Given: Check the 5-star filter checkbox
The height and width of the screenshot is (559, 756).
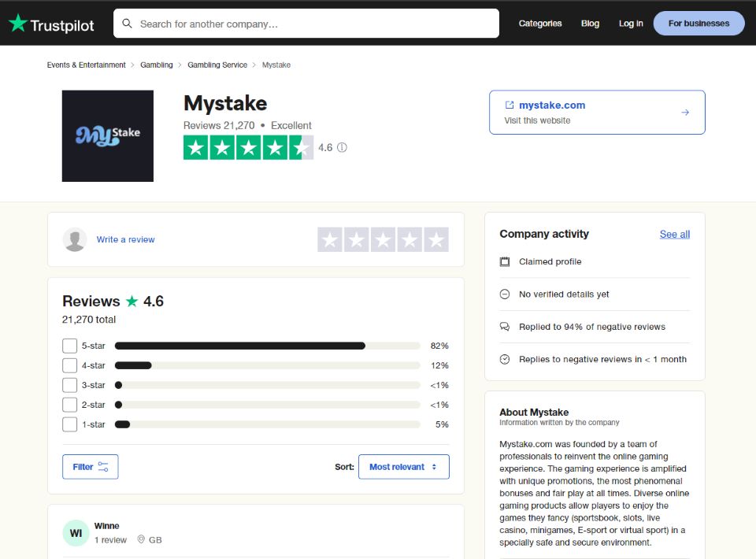Looking at the screenshot, I should click(69, 345).
